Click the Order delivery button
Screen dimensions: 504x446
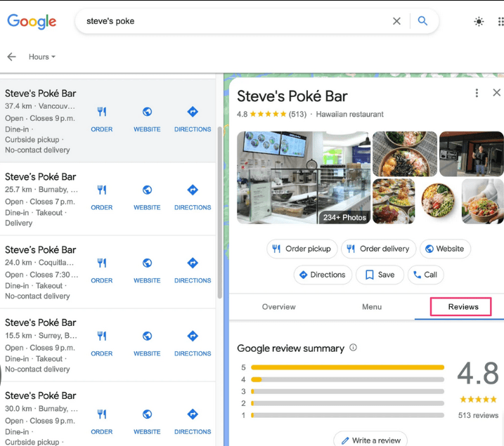tap(378, 249)
